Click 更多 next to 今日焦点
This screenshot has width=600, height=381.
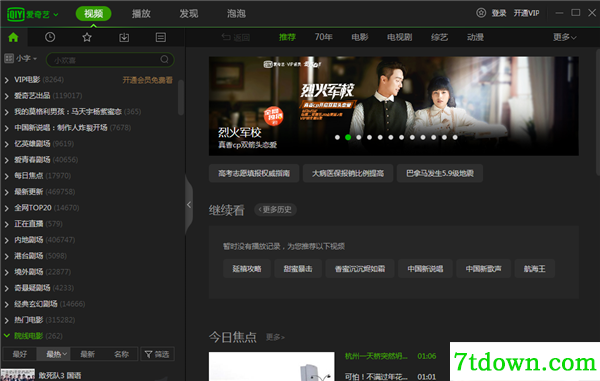[275, 337]
